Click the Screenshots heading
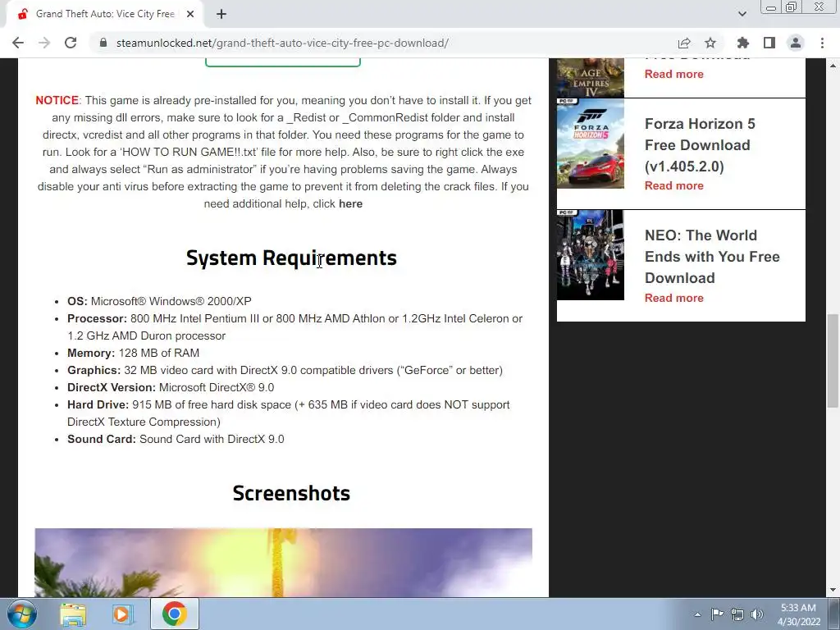Image resolution: width=840 pixels, height=630 pixels. [x=291, y=493]
